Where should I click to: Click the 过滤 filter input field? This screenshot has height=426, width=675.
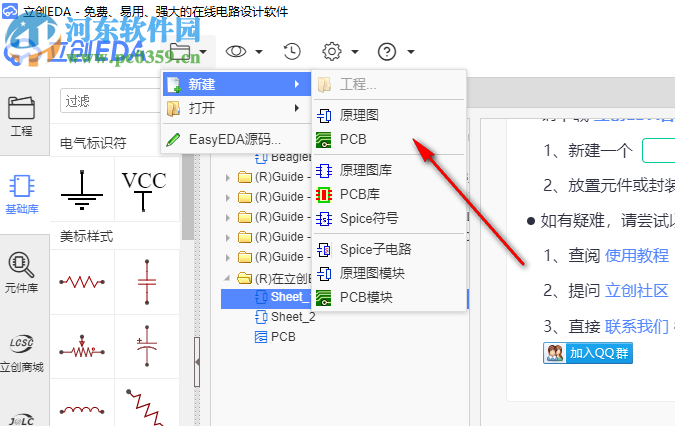[111, 101]
